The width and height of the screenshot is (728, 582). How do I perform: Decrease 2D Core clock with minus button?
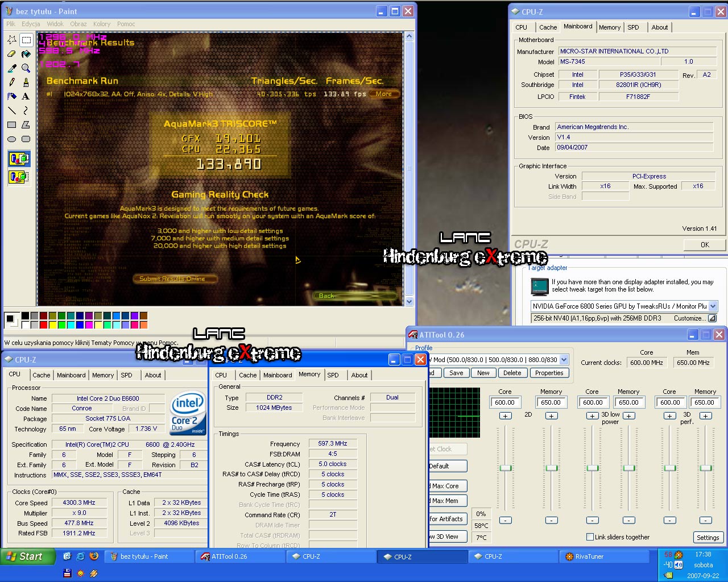pyautogui.click(x=505, y=520)
